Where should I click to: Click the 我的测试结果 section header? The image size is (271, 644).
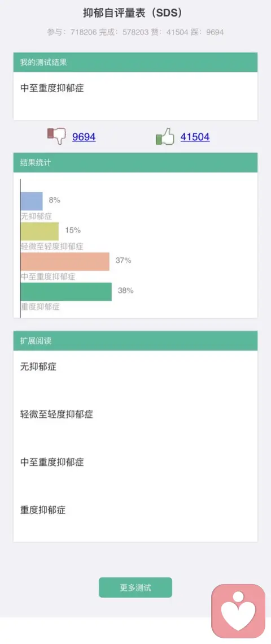(x=135, y=62)
